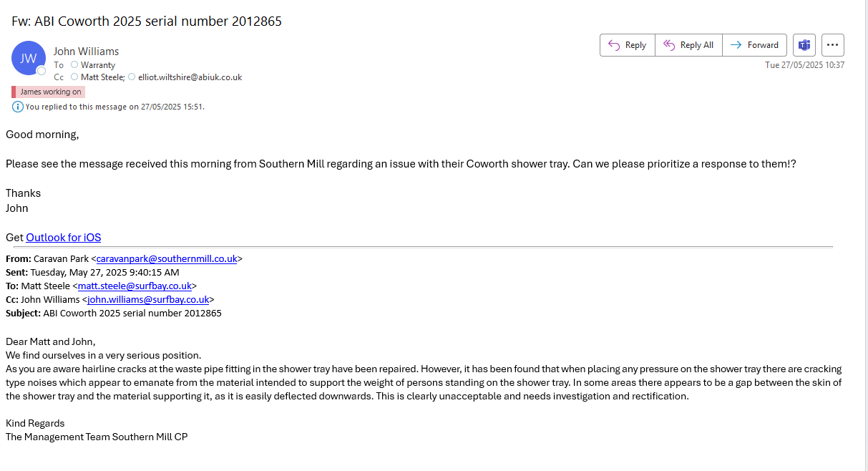Click the caravanpark@southernmill.co.uk address link
The image size is (868, 471).
pos(167,259)
